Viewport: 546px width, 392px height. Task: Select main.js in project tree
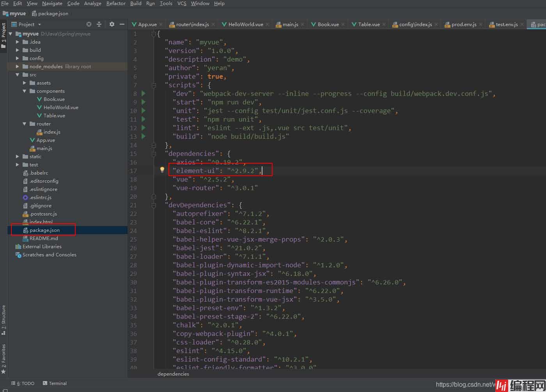(x=41, y=148)
